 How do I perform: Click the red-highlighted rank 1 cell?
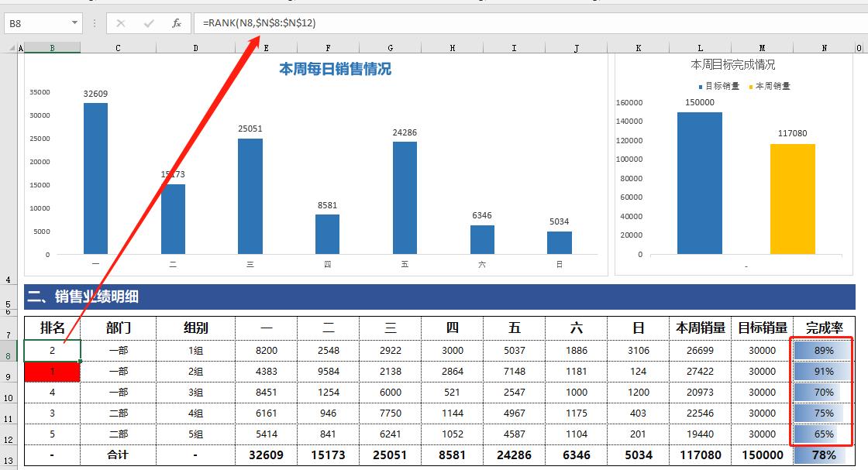point(52,372)
